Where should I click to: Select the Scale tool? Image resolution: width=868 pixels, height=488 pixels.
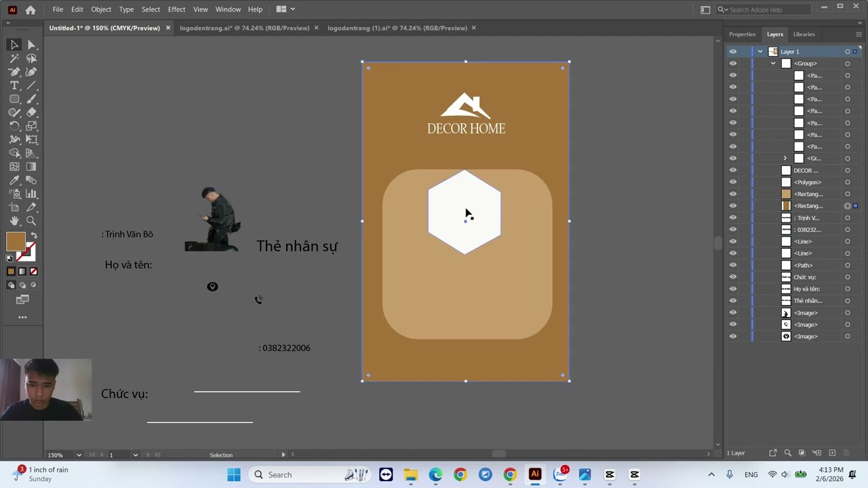click(31, 126)
